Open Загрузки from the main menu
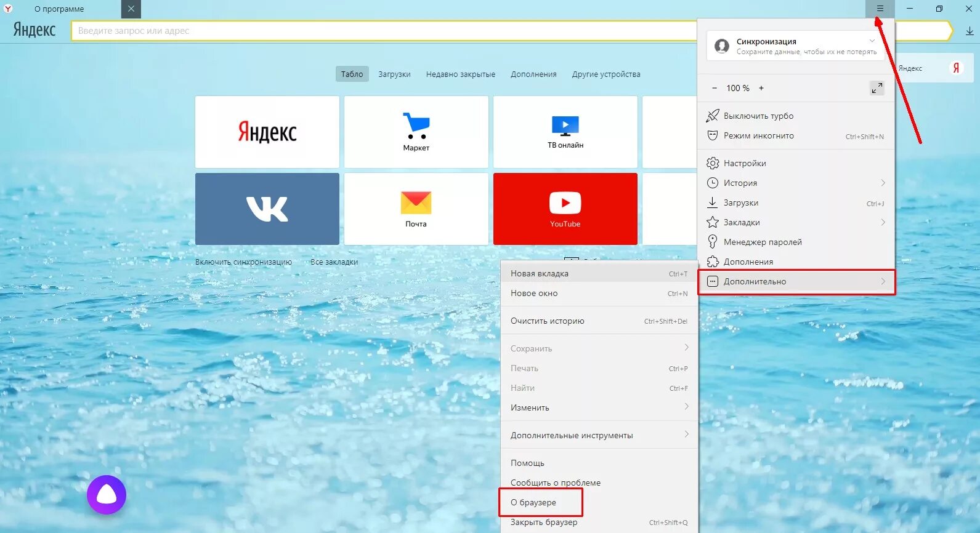Screen dimensions: 980x533 coord(796,202)
